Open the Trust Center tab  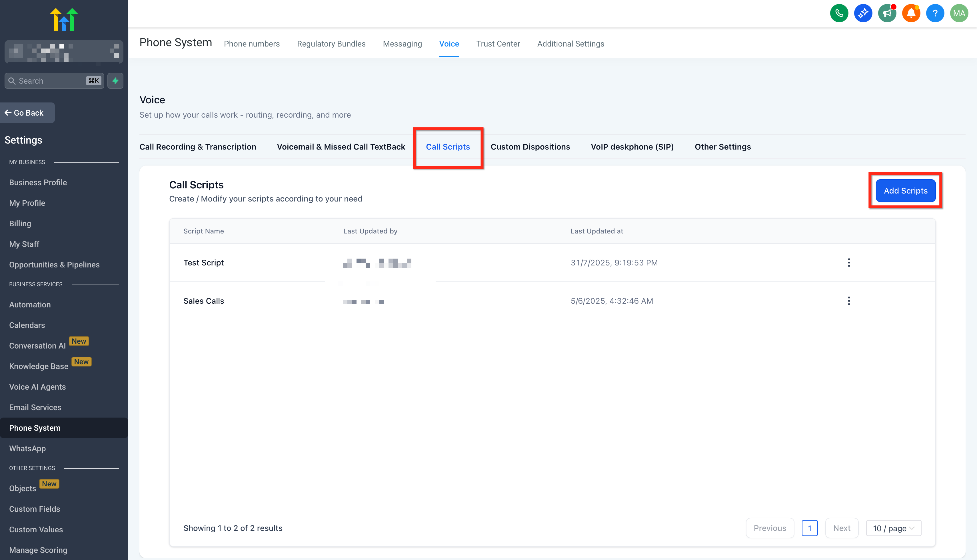pyautogui.click(x=498, y=44)
